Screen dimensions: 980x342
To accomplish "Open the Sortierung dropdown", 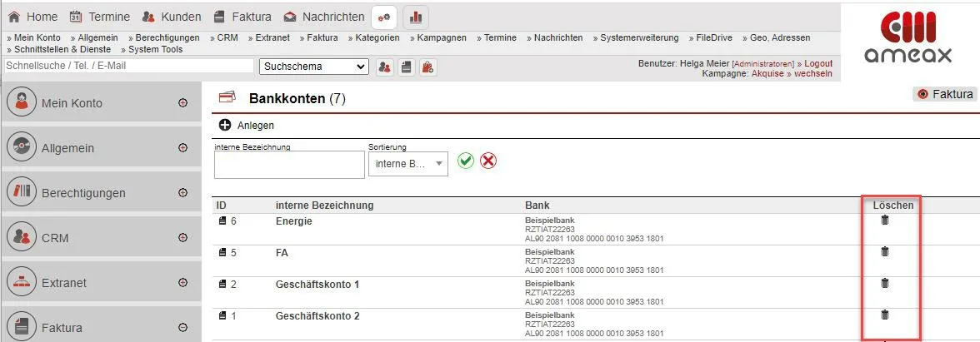I will [x=407, y=164].
